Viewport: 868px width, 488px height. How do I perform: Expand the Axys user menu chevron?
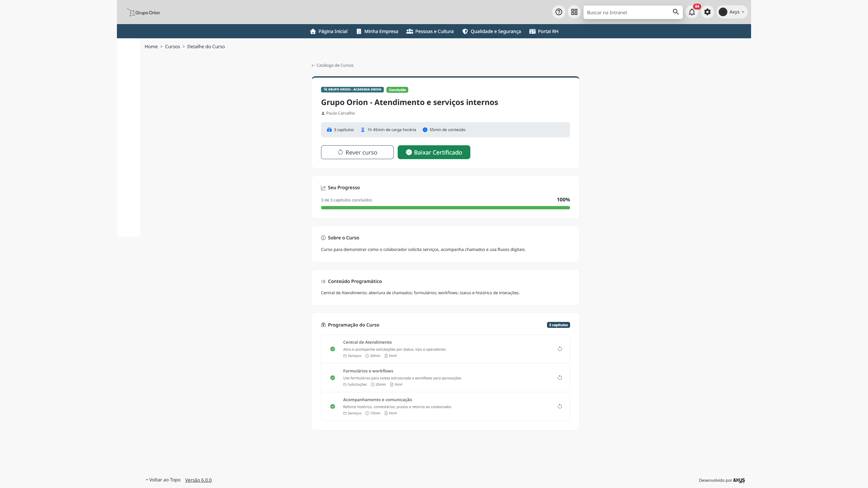(x=742, y=12)
